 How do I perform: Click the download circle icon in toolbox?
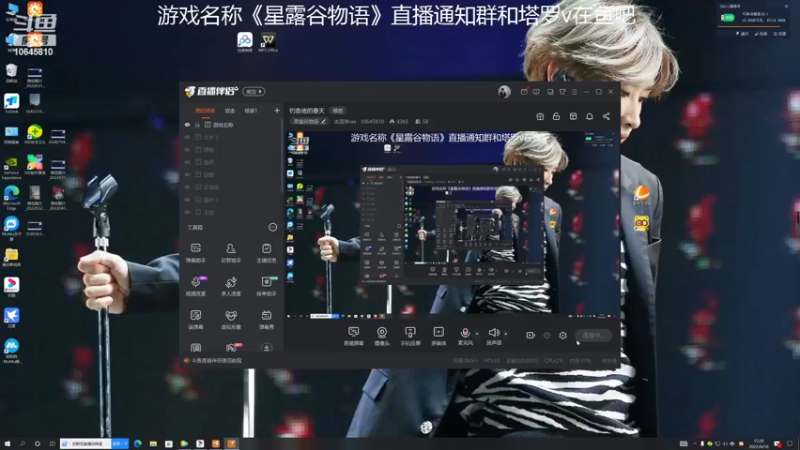point(266,347)
